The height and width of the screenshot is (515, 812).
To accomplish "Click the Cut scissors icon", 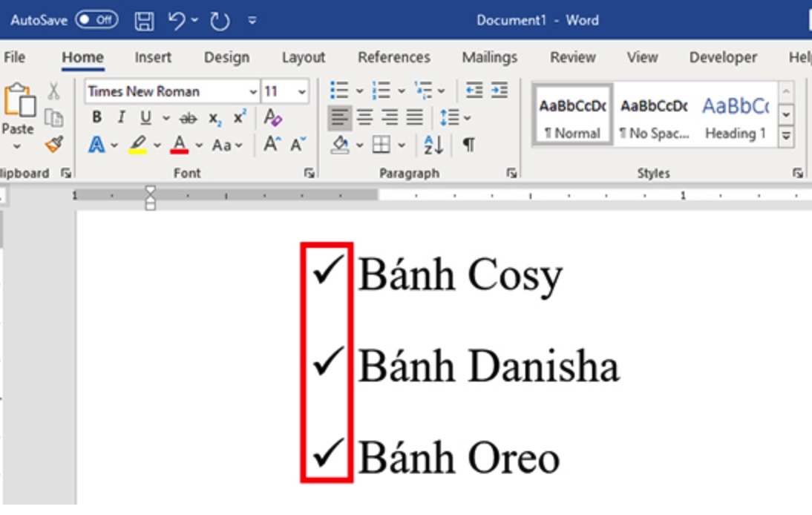I will (53, 91).
